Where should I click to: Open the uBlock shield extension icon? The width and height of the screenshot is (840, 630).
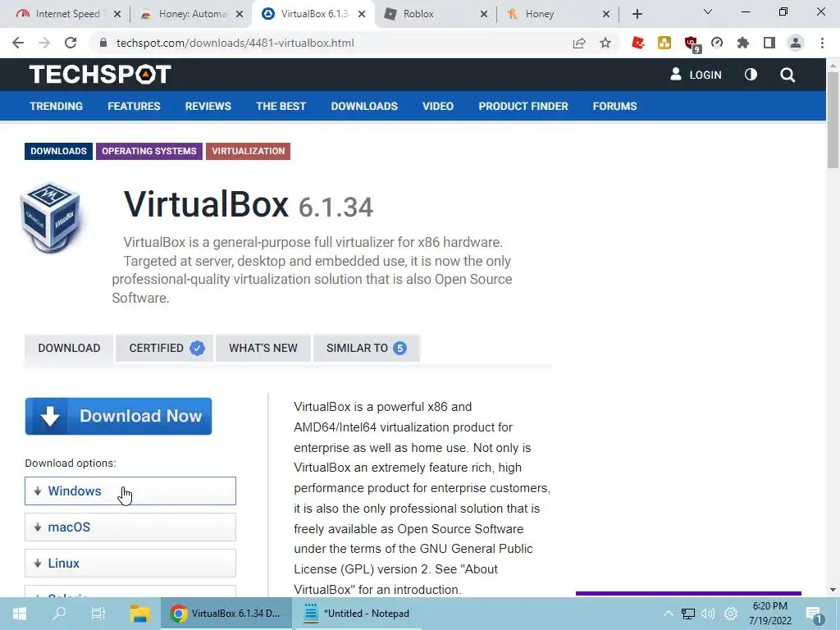692,43
